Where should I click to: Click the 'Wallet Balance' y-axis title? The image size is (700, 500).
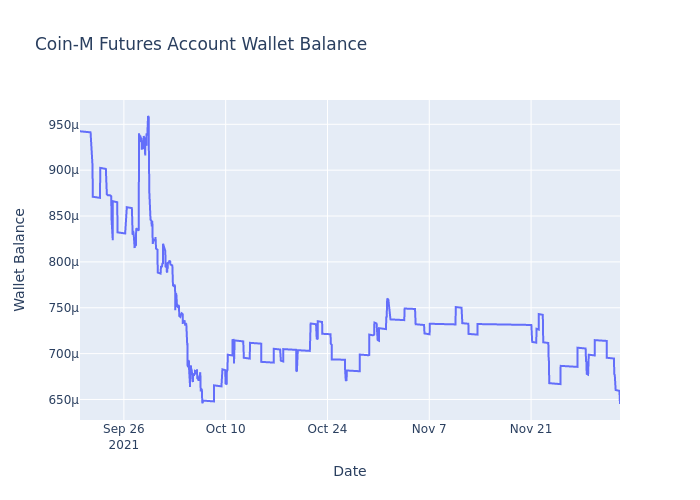click(x=20, y=259)
